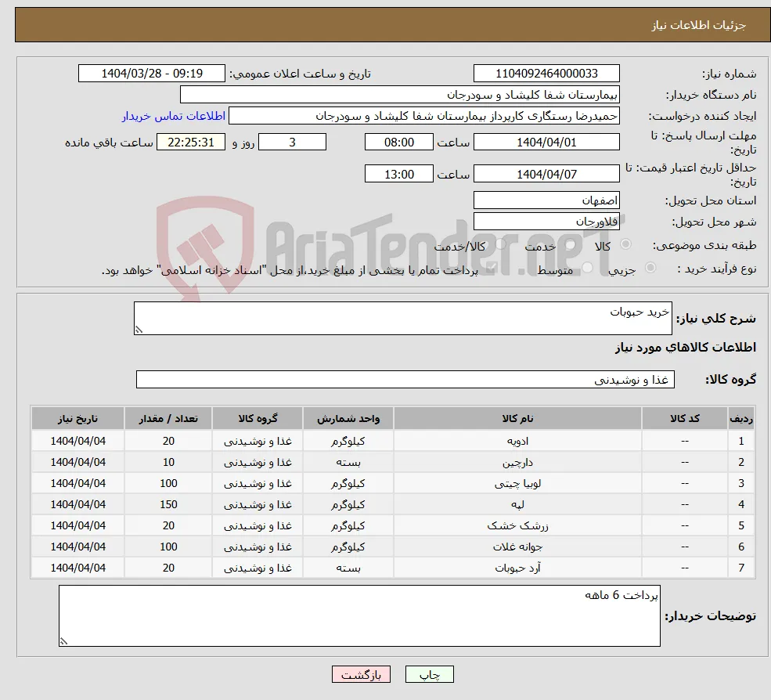Select the آرد حبوبات item name cell
Image resolution: width=771 pixels, height=700 pixels.
click(x=517, y=568)
